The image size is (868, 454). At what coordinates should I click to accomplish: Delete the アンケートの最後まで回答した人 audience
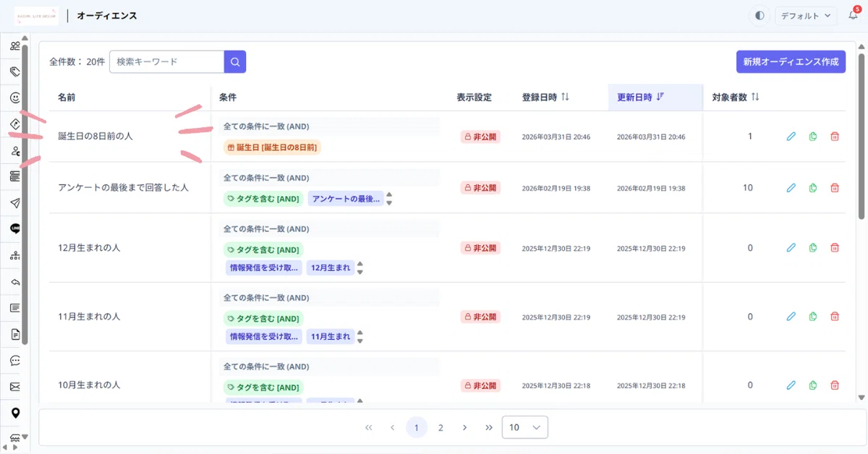835,187
